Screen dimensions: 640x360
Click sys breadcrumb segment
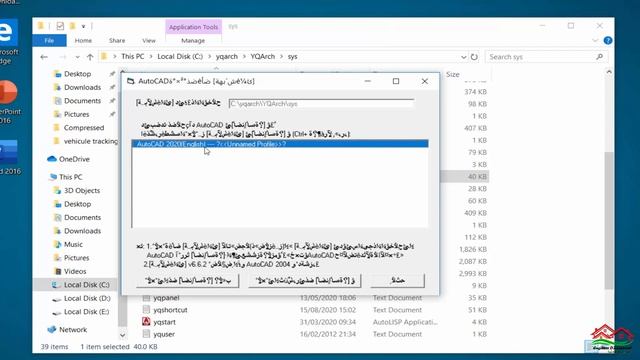(292, 56)
